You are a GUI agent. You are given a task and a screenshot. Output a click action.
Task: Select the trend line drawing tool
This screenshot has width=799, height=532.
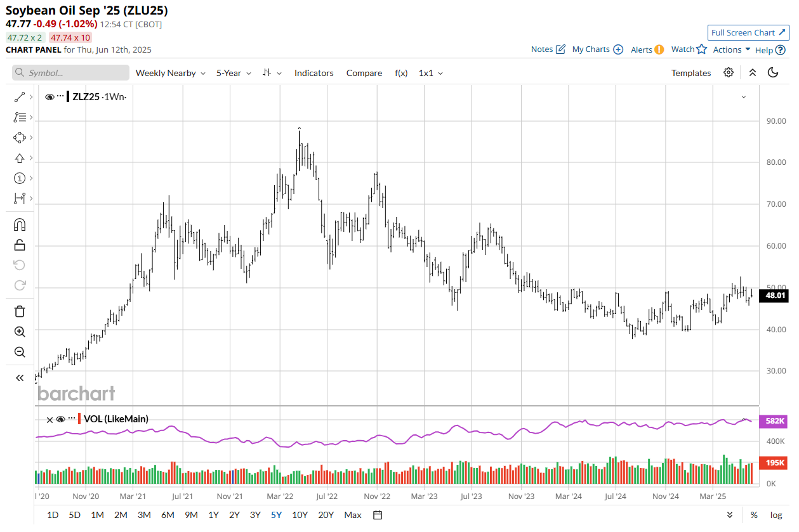tap(20, 97)
